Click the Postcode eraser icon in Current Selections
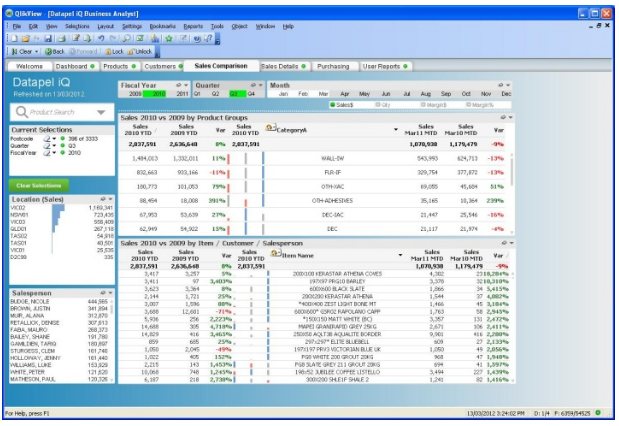The width and height of the screenshot is (619, 426). (47, 139)
